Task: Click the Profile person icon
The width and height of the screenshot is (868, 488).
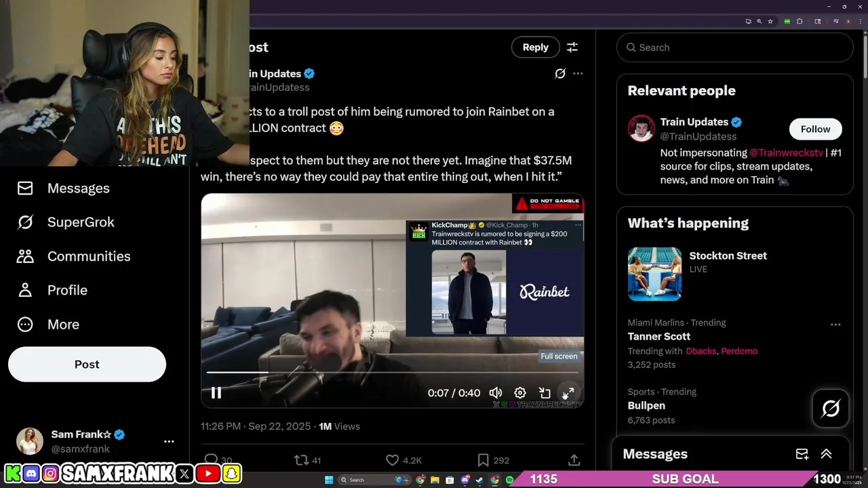Action: 25,290
